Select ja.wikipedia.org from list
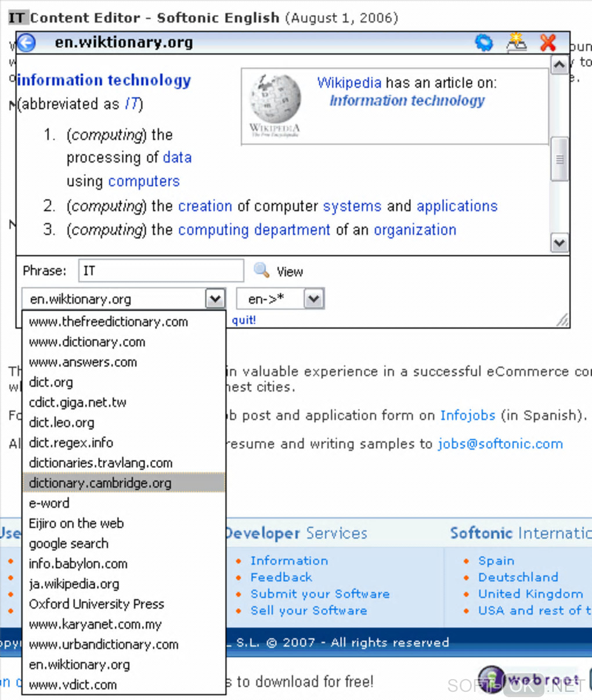 (124, 584)
